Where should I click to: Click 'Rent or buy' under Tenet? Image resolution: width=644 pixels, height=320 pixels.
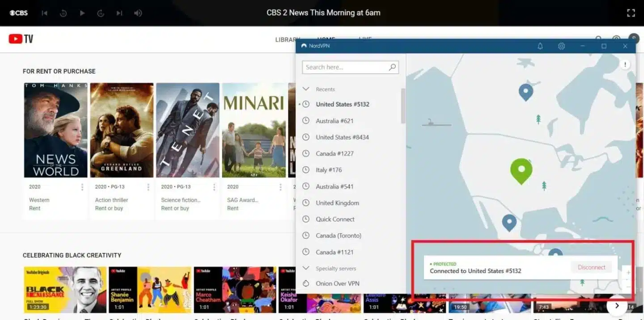[x=175, y=208]
